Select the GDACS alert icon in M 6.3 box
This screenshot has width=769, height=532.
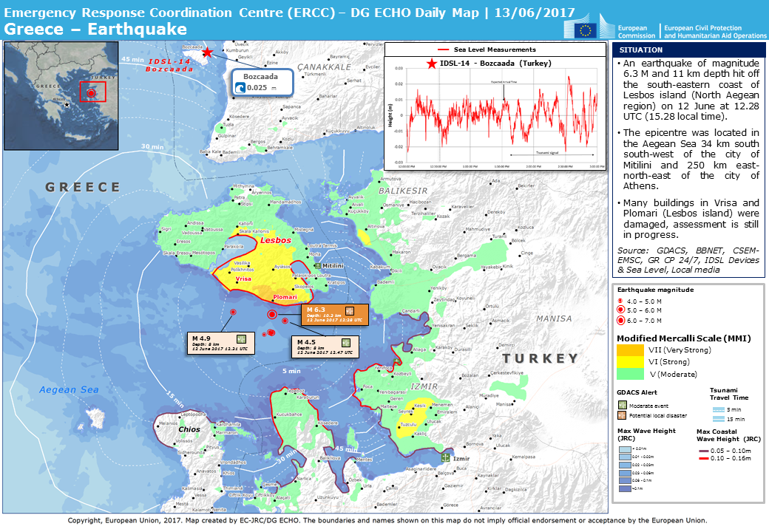350,310
